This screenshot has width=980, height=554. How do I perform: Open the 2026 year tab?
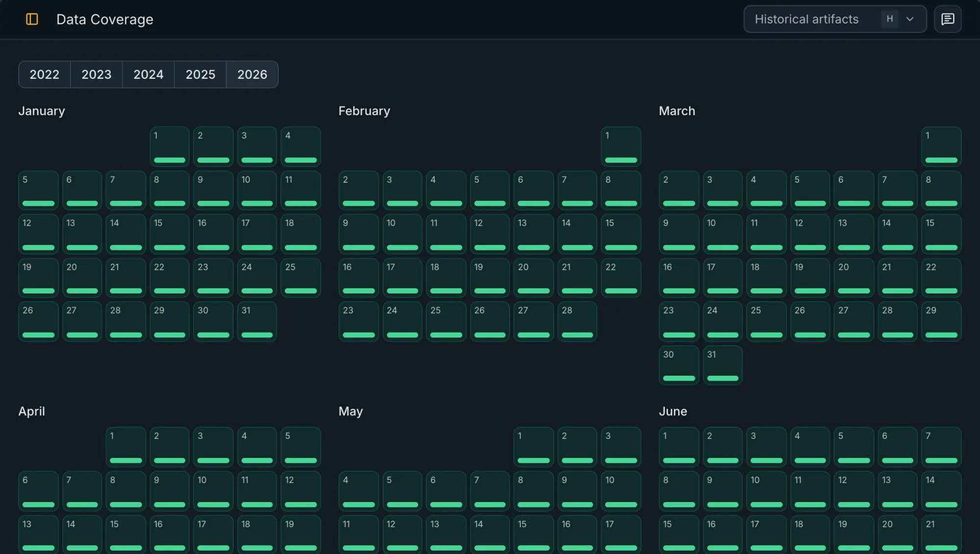point(252,74)
